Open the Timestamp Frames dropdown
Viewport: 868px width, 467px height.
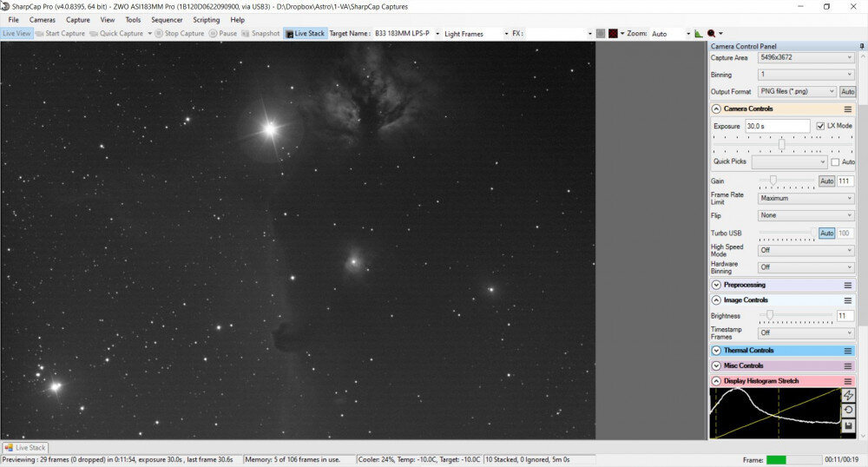(x=806, y=332)
